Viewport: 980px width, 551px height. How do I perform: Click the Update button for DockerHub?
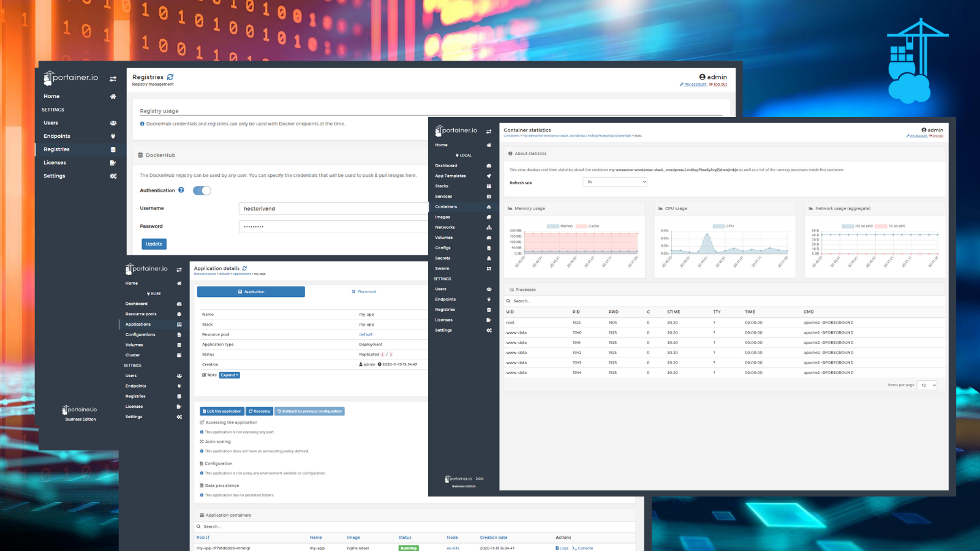click(154, 244)
